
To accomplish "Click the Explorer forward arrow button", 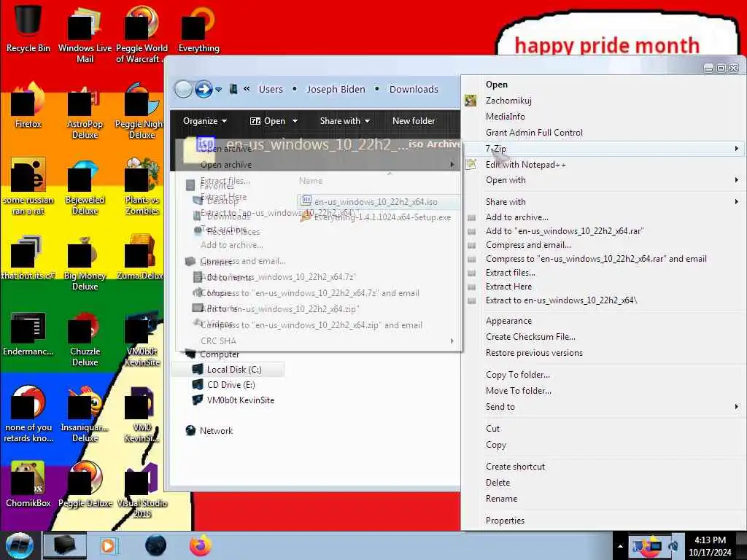I will (x=204, y=89).
